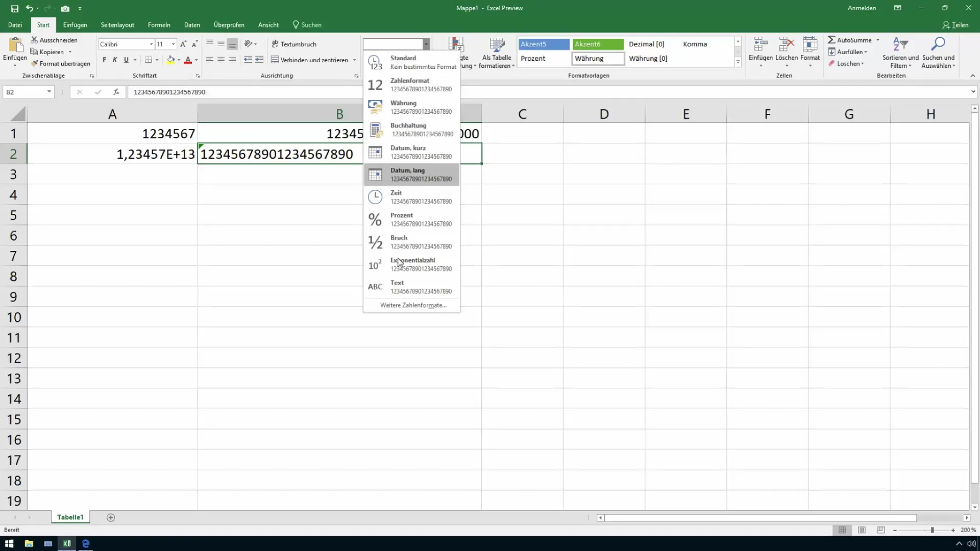This screenshot has height=551, width=980.
Task: Collapse the number format dropdown arrow
Action: tap(426, 44)
